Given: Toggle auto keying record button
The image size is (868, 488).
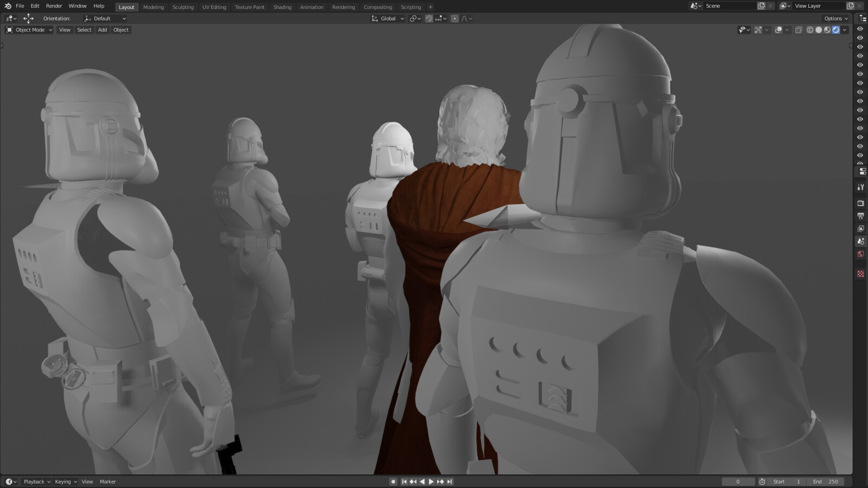Looking at the screenshot, I should tap(393, 481).
